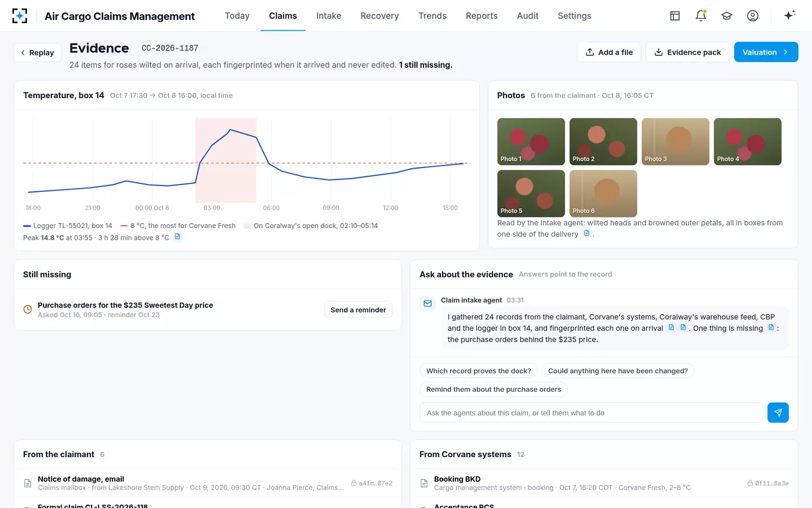
Task: Open the Booking BKD record
Action: 604,483
